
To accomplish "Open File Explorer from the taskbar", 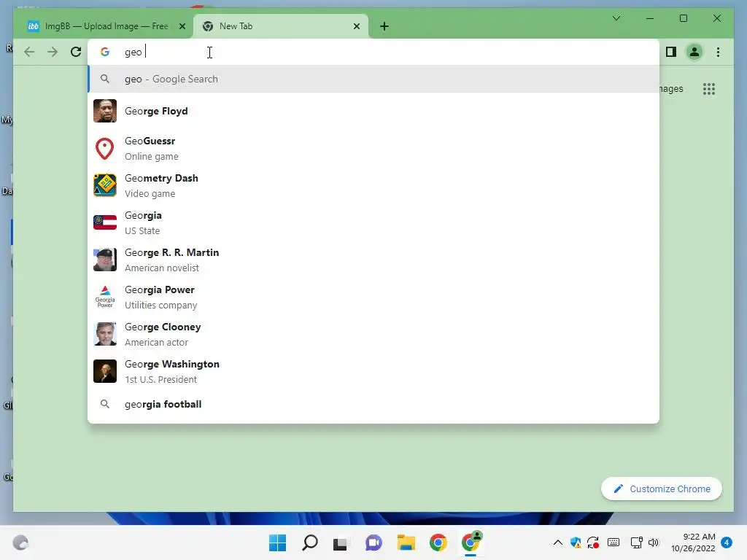I will coord(406,542).
